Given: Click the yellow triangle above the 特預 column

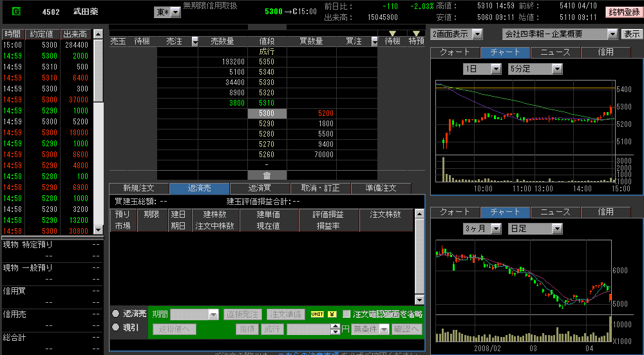Looking at the screenshot, I should [416, 33].
